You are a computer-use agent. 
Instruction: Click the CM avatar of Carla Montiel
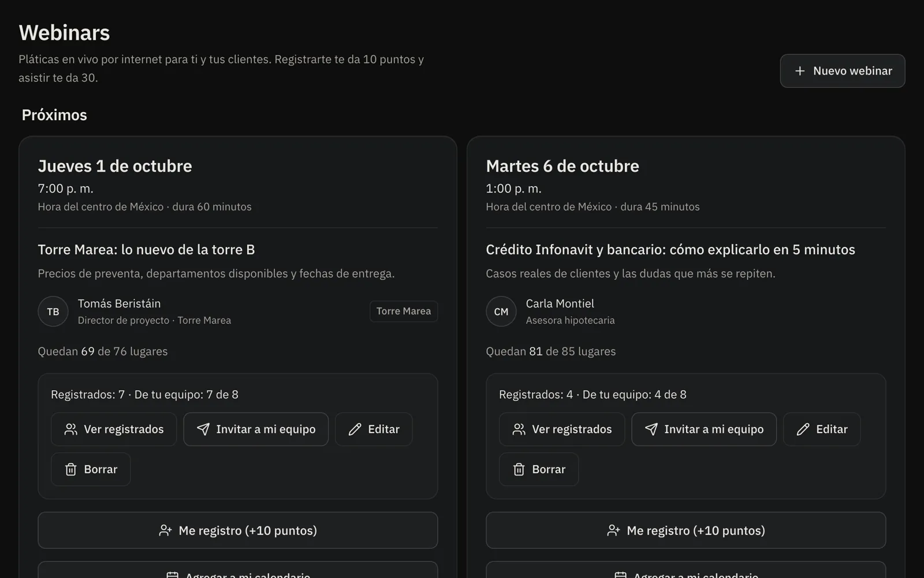501,312
